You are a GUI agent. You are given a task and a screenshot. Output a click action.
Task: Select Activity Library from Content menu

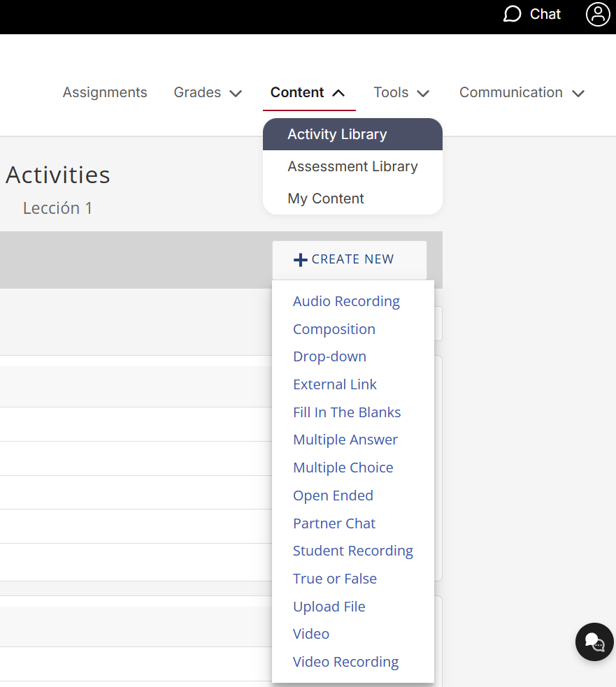pyautogui.click(x=352, y=134)
